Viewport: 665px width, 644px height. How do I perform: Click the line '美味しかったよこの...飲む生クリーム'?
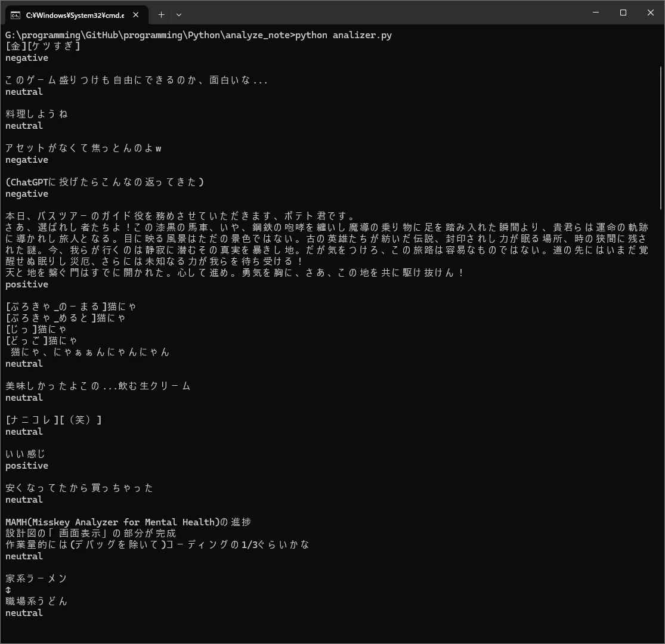98,386
